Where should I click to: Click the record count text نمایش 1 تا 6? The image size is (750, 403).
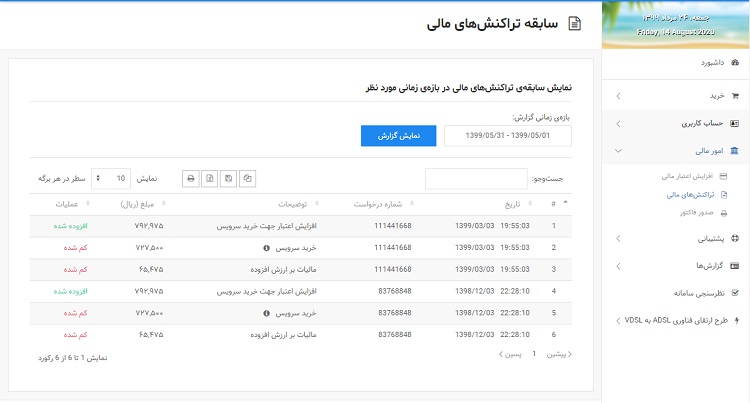tap(73, 358)
